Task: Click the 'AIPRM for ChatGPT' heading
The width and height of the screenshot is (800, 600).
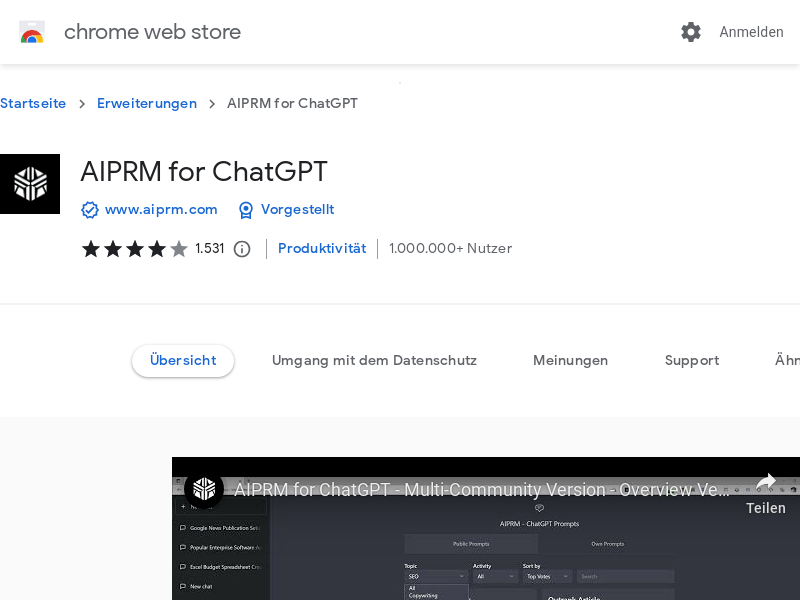Action: click(x=204, y=171)
